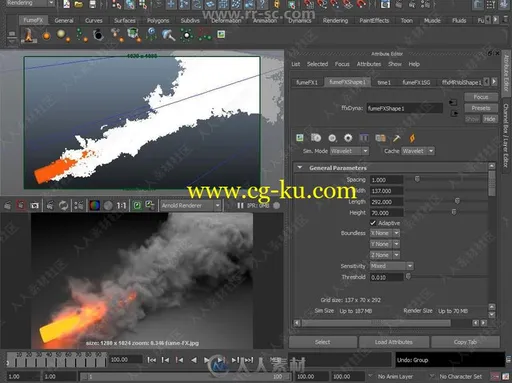The image size is (512, 383).
Task: Click the white glowing particle shelf icon
Action: (187, 35)
